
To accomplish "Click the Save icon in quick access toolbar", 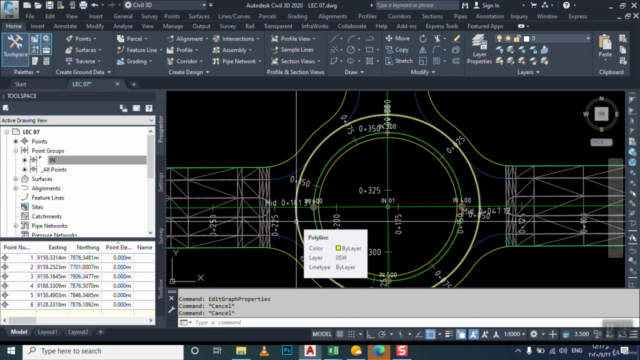I will click(49, 5).
